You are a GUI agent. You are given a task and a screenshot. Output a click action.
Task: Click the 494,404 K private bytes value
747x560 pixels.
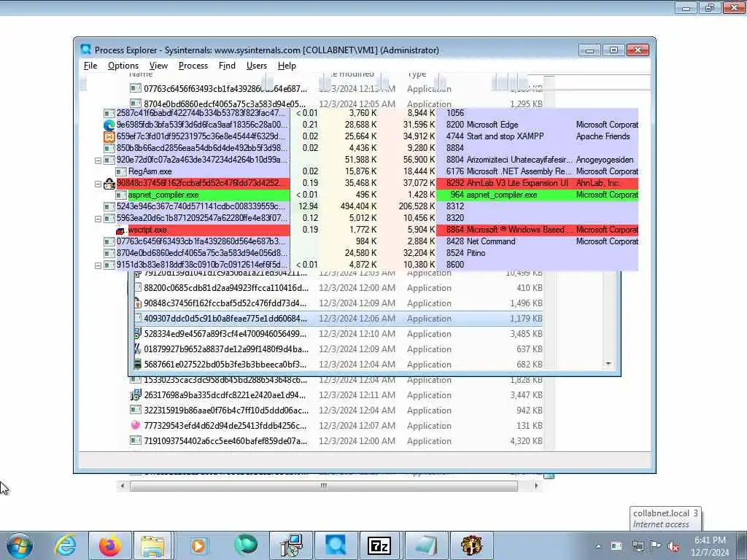coord(358,206)
